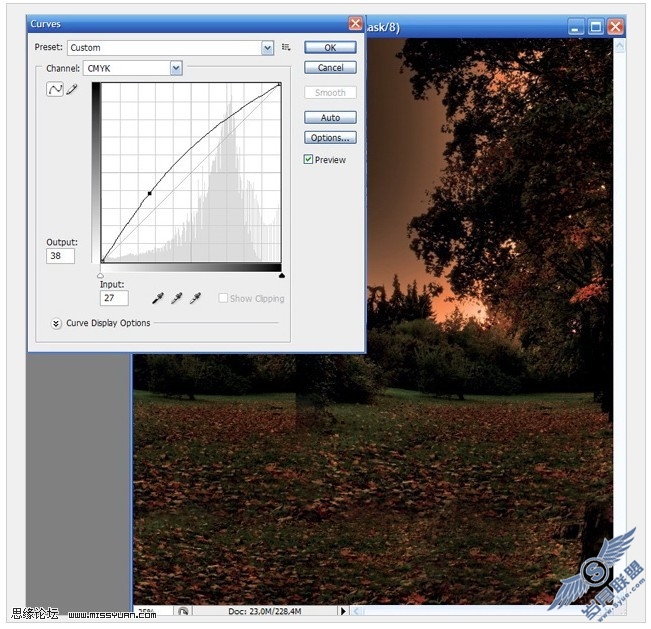Close the Curves dialog
651x629 pixels.
click(355, 24)
